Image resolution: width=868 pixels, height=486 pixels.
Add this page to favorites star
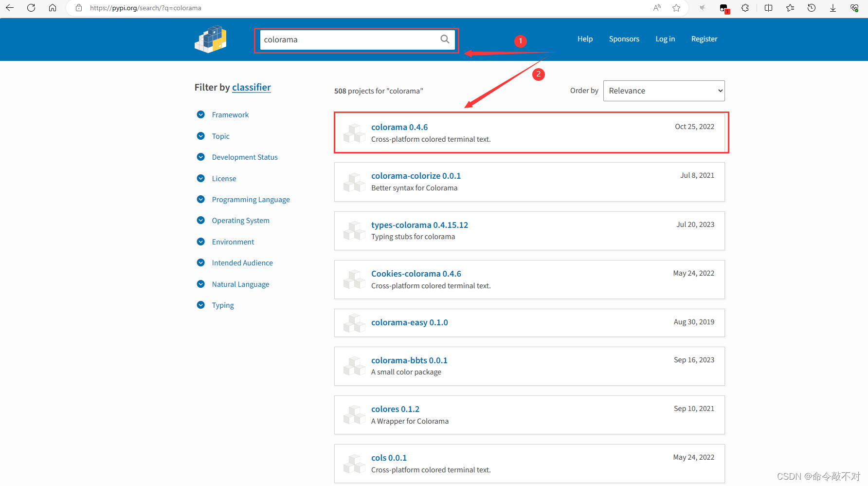676,8
